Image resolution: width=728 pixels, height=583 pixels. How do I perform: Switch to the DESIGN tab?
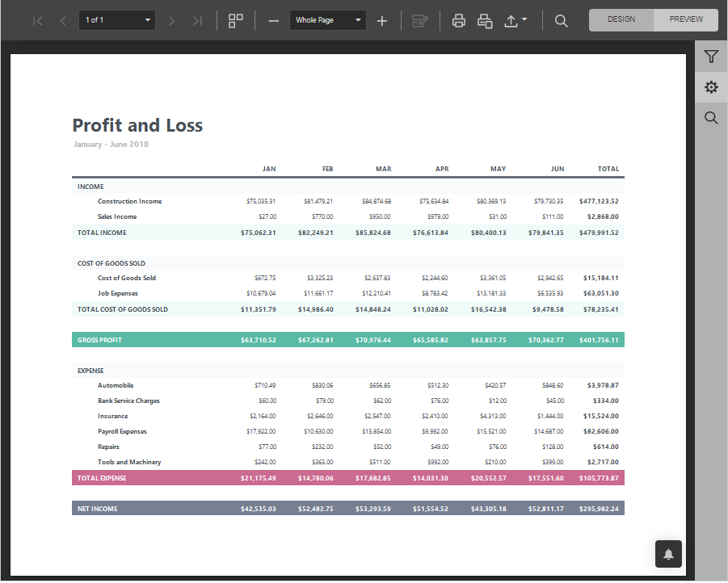621,19
